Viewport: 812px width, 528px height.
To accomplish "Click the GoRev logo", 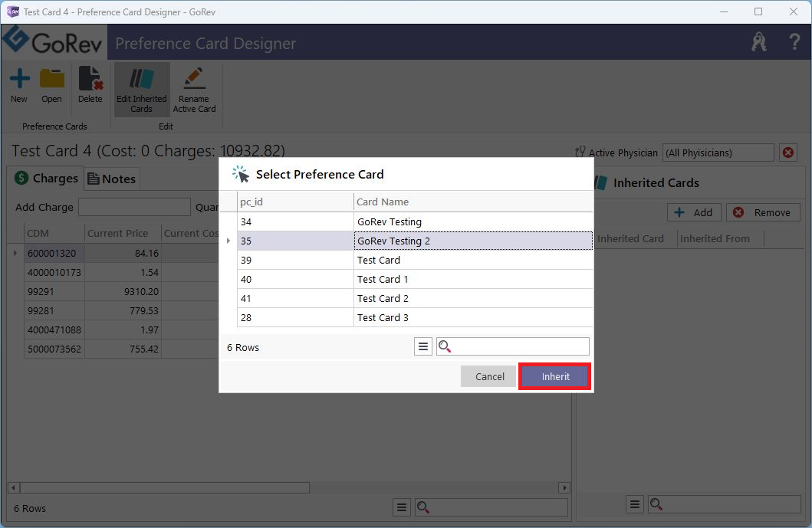I will click(54, 41).
